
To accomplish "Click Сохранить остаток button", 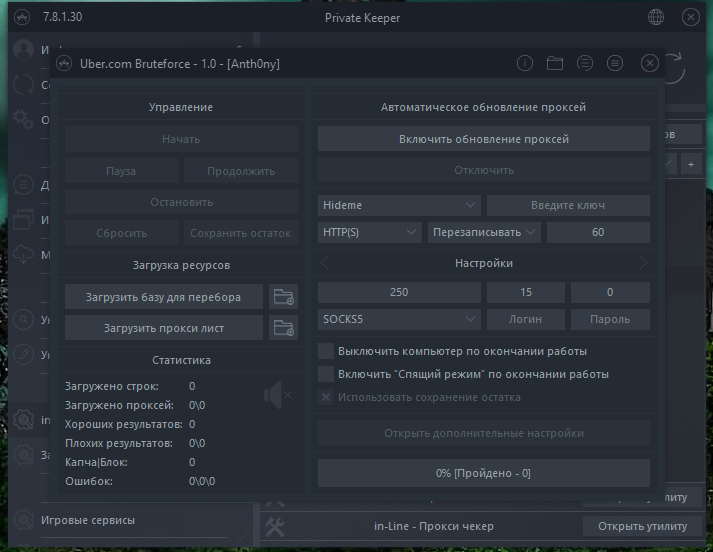I will (x=241, y=233).
